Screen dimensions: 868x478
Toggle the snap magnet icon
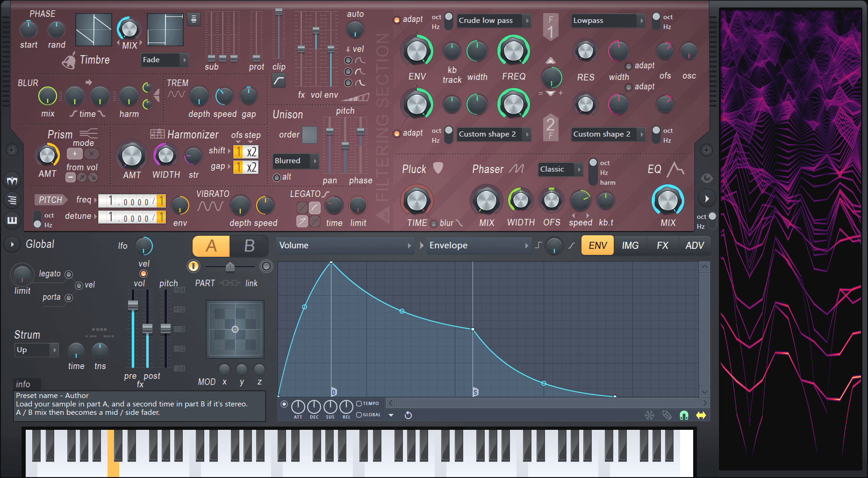tap(684, 415)
